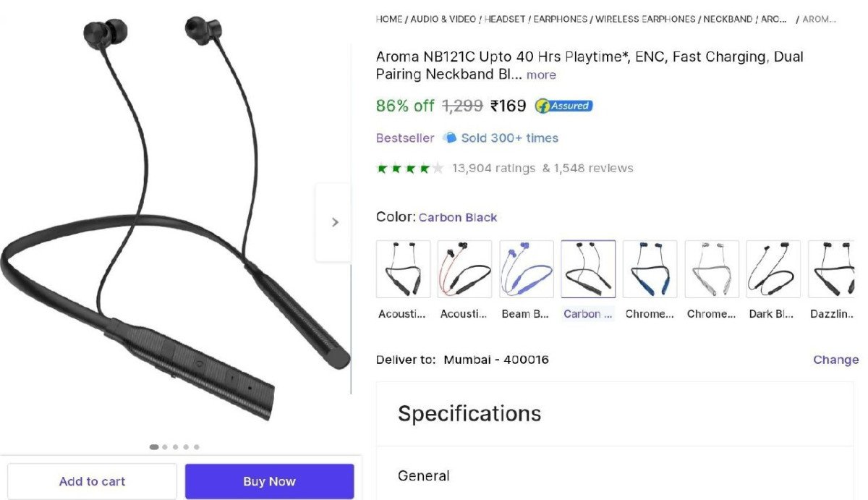Choose the red Acoustic variant thumbnail
The height and width of the screenshot is (500, 868).
pos(465,269)
